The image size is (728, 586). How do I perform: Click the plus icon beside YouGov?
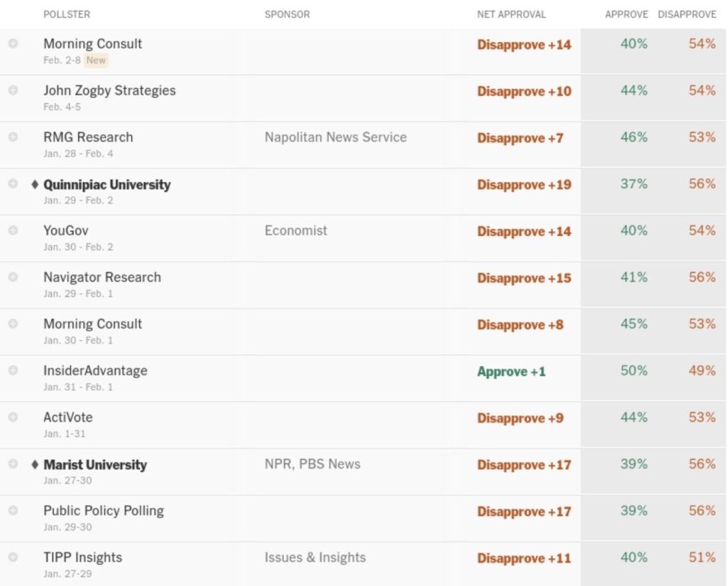13,230
